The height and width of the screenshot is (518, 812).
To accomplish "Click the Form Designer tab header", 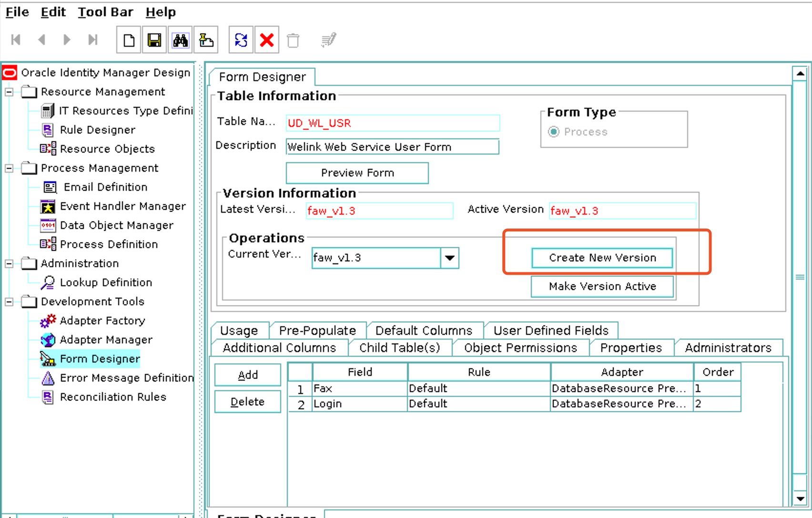I will (x=262, y=77).
